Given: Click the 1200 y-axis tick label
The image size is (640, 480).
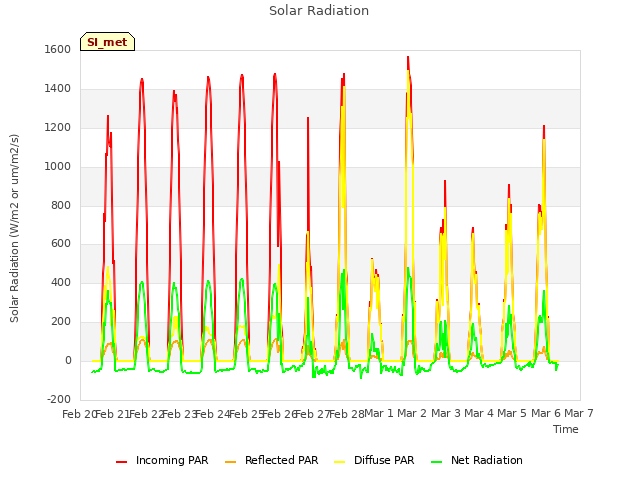Looking at the screenshot, I should tap(58, 128).
